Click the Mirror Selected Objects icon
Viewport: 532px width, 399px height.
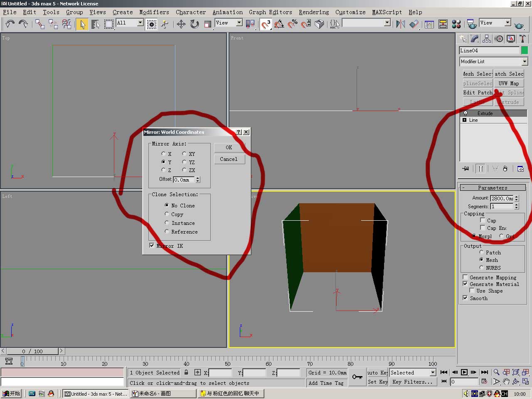[x=400, y=24]
